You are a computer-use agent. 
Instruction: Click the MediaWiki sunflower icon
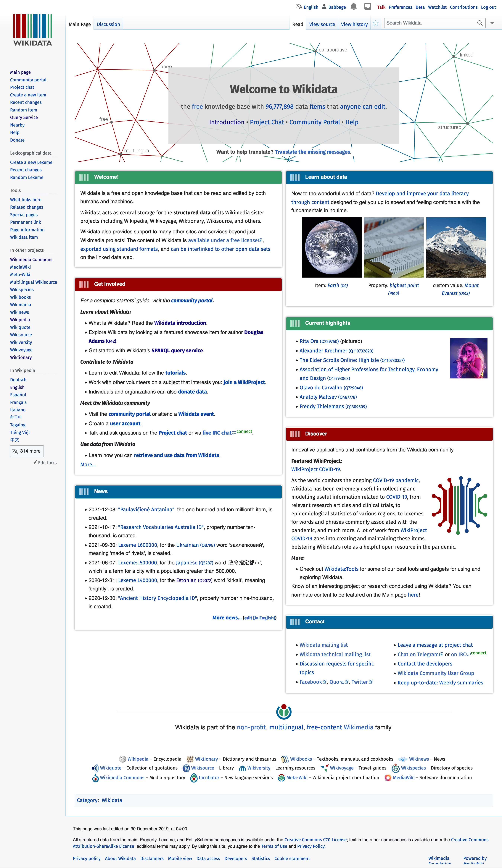coord(388,778)
